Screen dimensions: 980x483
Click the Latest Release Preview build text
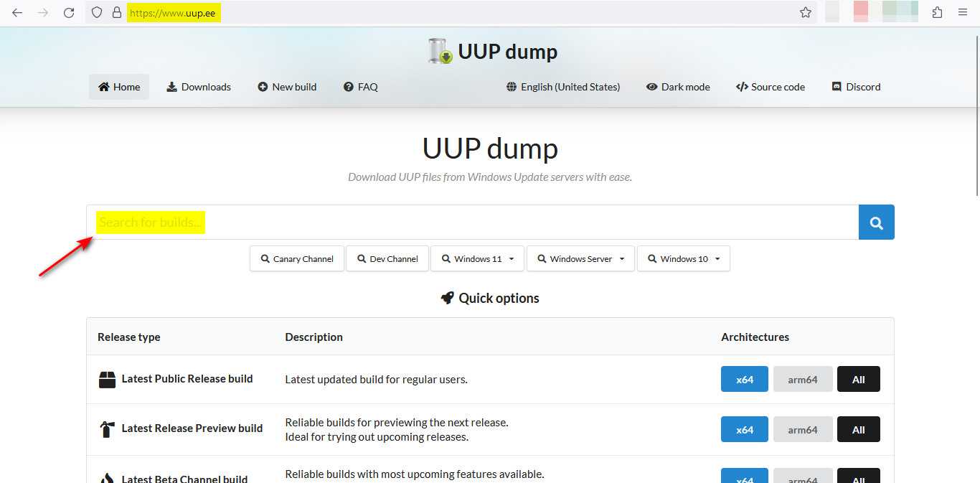[192, 428]
